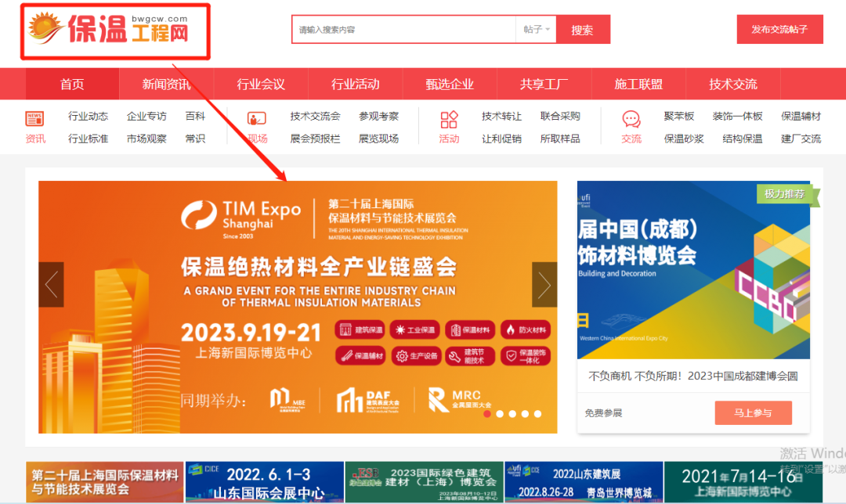Open the 帖子 search type dropdown
This screenshot has width=846, height=504.
coord(537,30)
